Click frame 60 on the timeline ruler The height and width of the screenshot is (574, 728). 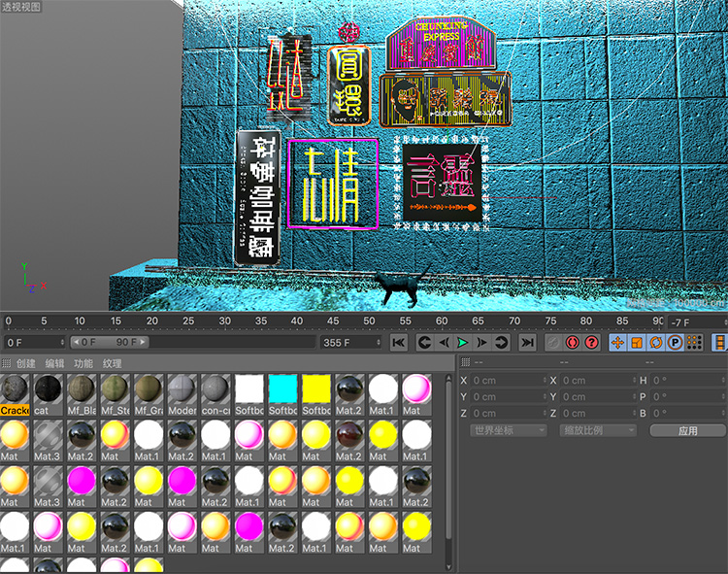click(442, 321)
